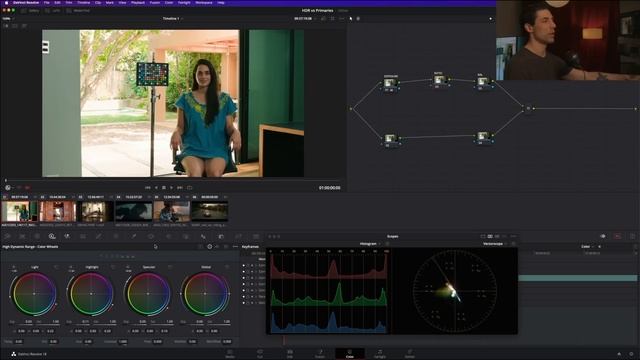
Task: Toggle the red bypass icon below viewer
Action: click(27, 188)
